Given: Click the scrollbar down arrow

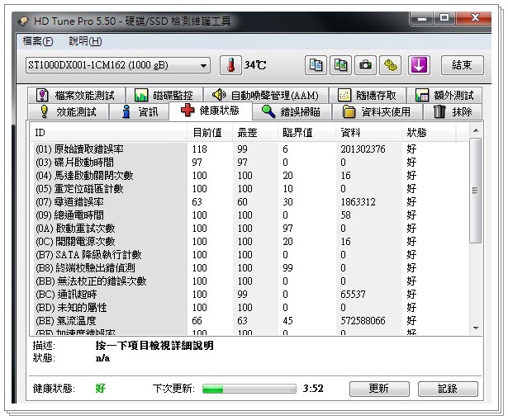Looking at the screenshot, I should click(476, 328).
